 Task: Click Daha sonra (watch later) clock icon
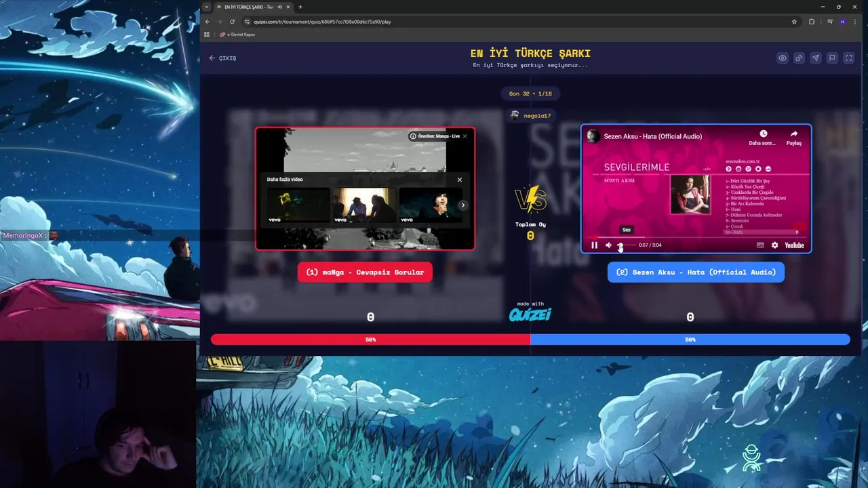point(763,134)
